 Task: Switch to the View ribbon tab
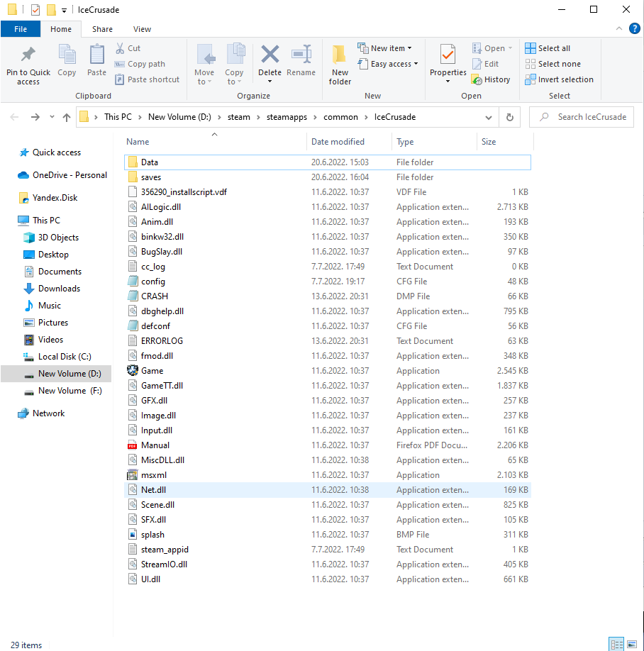click(x=142, y=29)
